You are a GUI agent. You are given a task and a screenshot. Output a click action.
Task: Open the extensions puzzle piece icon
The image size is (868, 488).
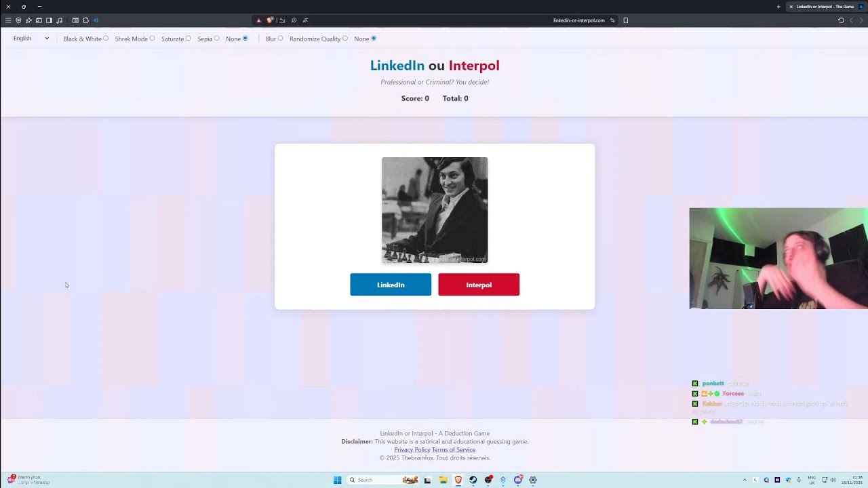85,20
